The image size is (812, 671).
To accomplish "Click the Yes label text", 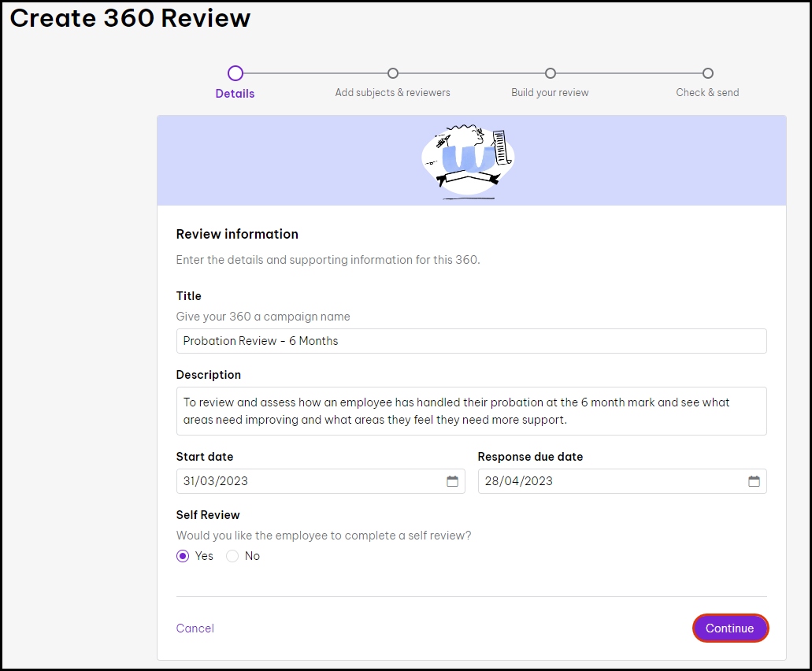I will click(x=205, y=556).
